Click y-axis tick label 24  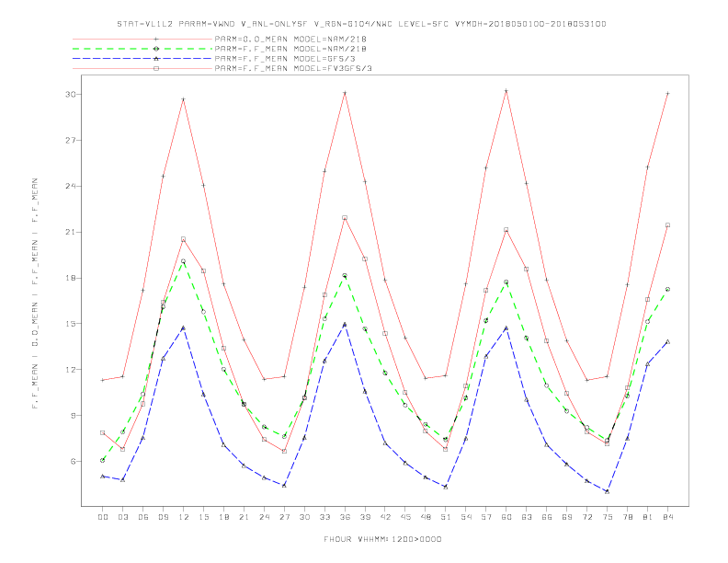click(x=70, y=186)
